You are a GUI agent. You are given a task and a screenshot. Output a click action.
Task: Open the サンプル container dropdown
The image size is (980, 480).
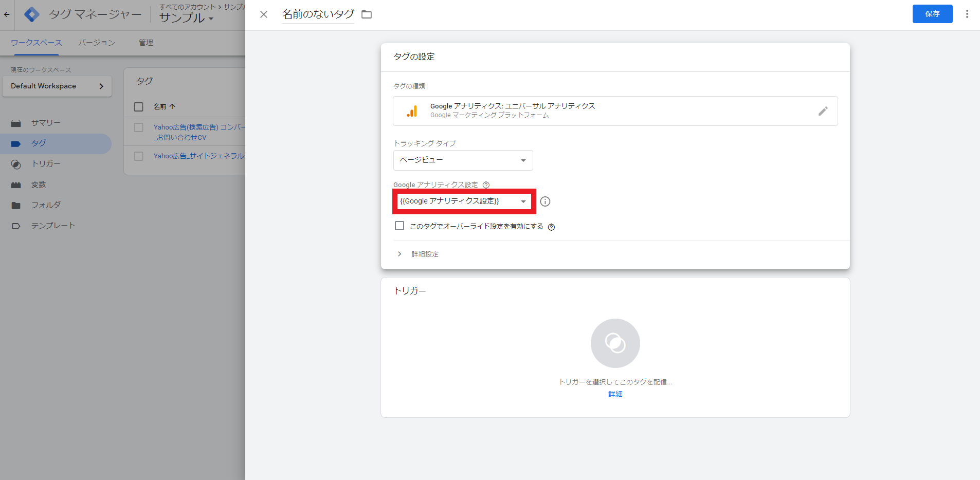click(x=186, y=18)
